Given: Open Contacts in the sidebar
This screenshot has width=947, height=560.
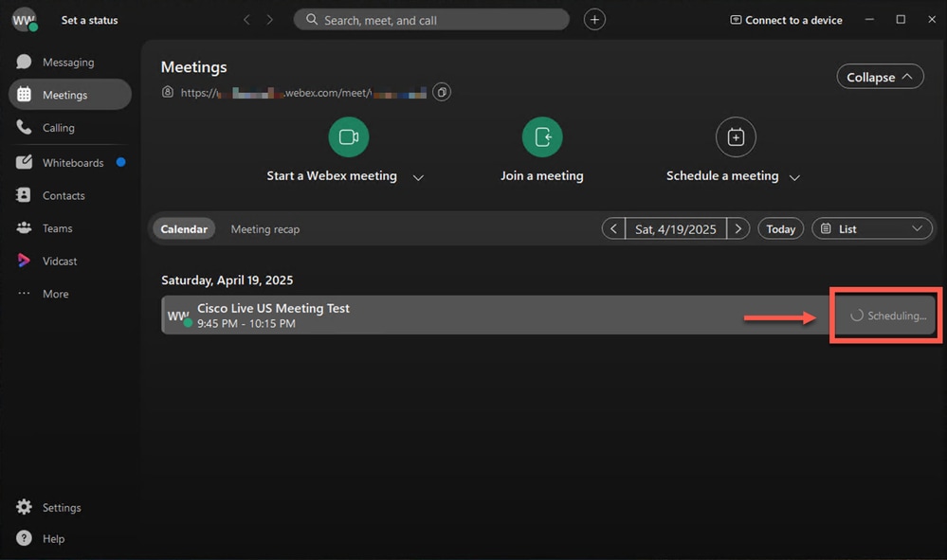Looking at the screenshot, I should (x=69, y=195).
